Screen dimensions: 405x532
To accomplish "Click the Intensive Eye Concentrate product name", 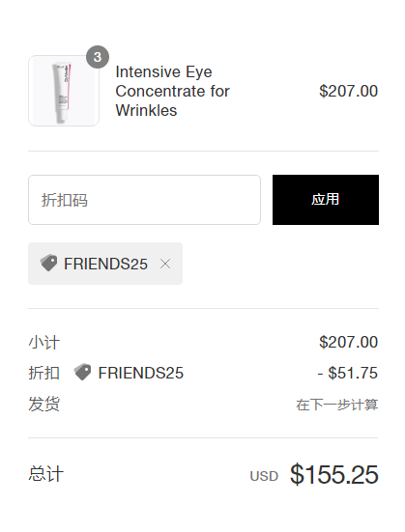I will [173, 91].
